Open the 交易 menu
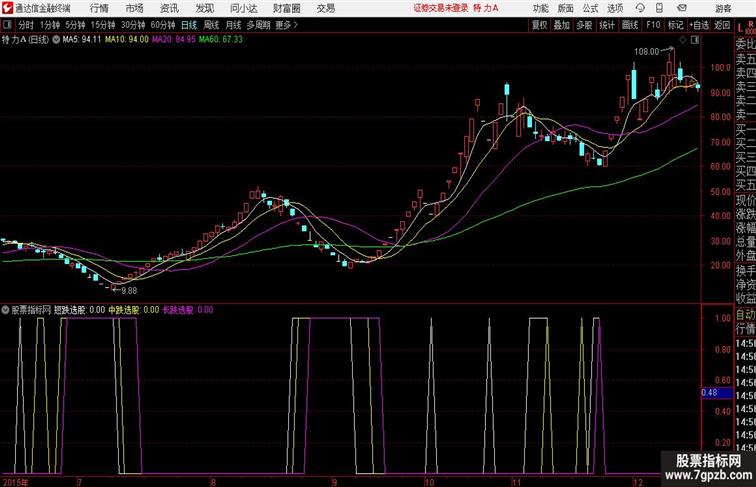Screen dimensions: 756x487 click(325, 8)
